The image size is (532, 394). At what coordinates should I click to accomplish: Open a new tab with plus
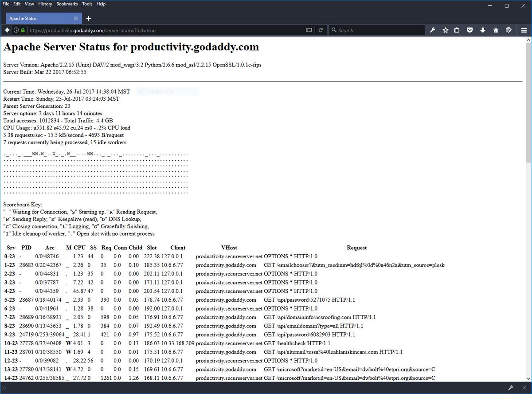point(89,18)
